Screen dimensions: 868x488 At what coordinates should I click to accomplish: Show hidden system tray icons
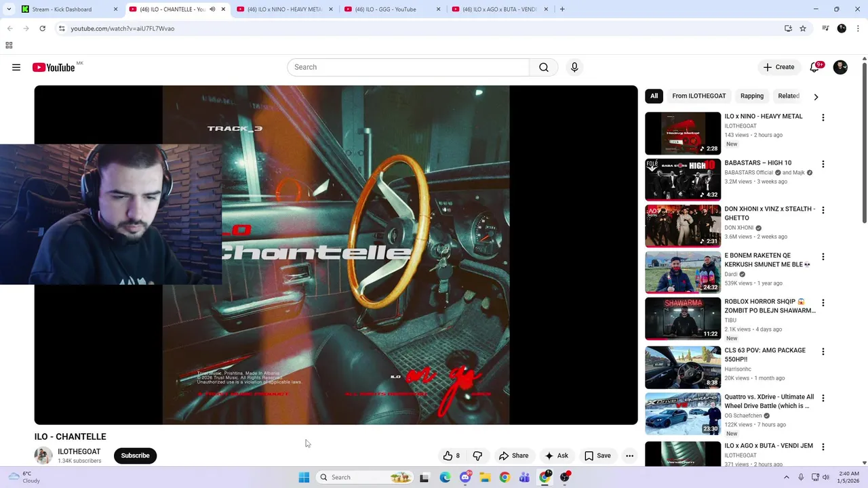[x=786, y=477]
